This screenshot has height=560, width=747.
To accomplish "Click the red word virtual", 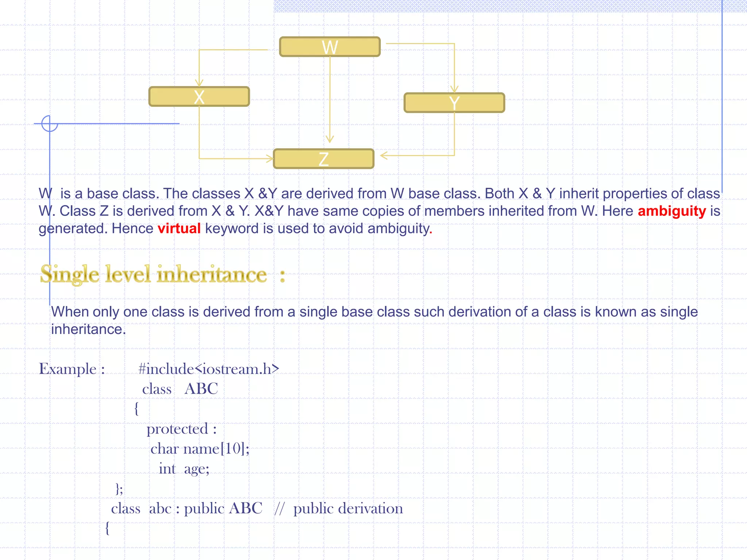I will pos(179,229).
